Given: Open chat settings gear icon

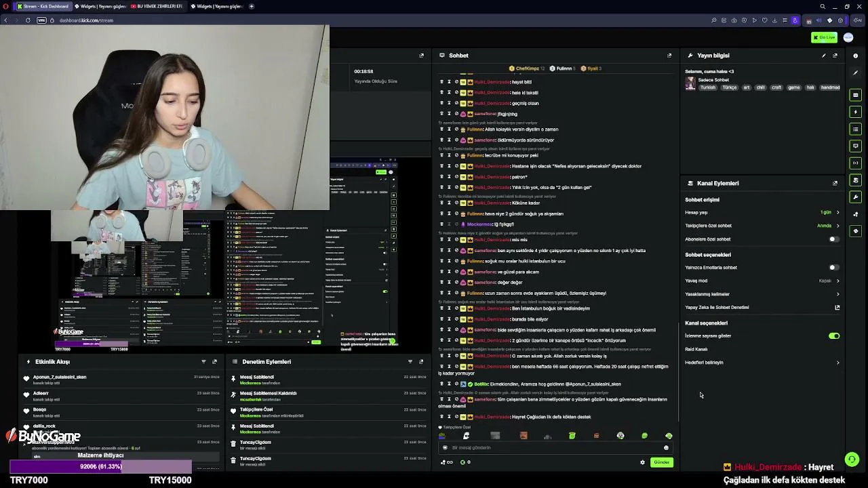Looking at the screenshot, I should pyautogui.click(x=642, y=462).
